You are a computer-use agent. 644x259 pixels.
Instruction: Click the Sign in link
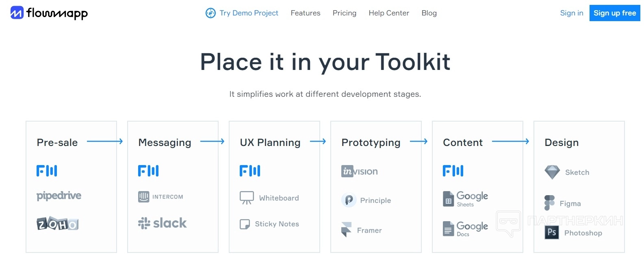pyautogui.click(x=572, y=13)
